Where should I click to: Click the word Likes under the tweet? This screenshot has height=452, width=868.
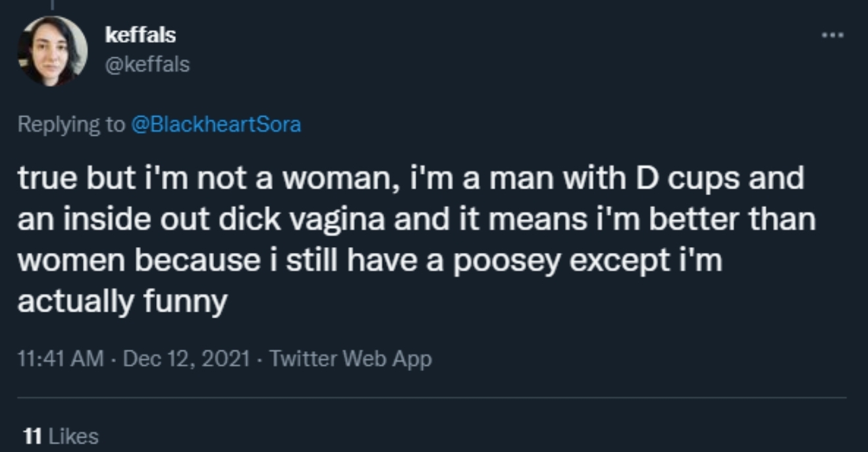[x=74, y=436]
